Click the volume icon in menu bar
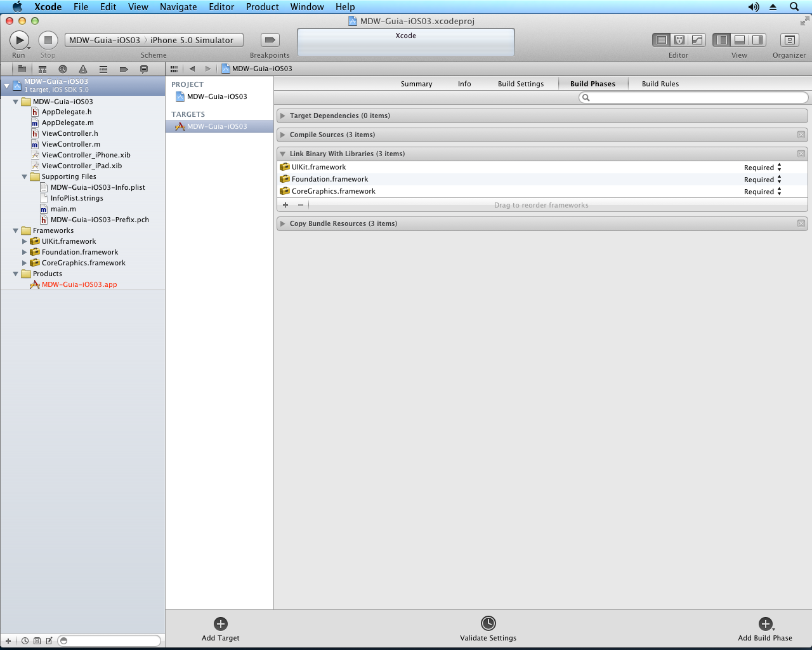 click(x=754, y=7)
